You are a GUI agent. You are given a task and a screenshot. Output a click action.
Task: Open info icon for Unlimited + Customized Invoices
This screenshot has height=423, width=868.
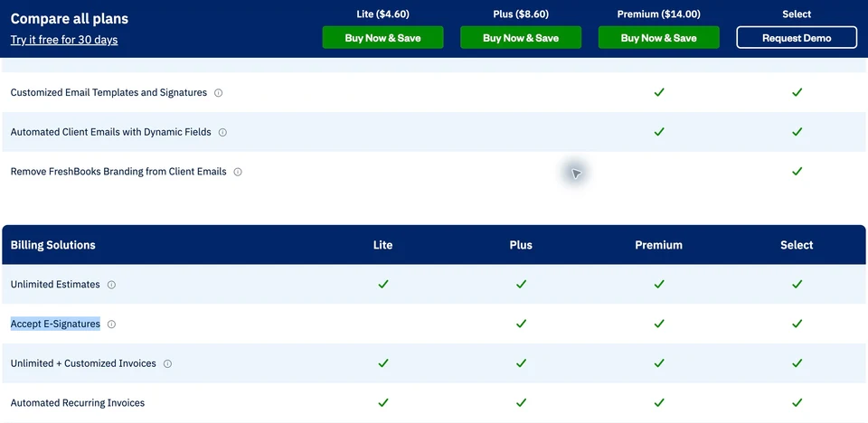pyautogui.click(x=168, y=363)
